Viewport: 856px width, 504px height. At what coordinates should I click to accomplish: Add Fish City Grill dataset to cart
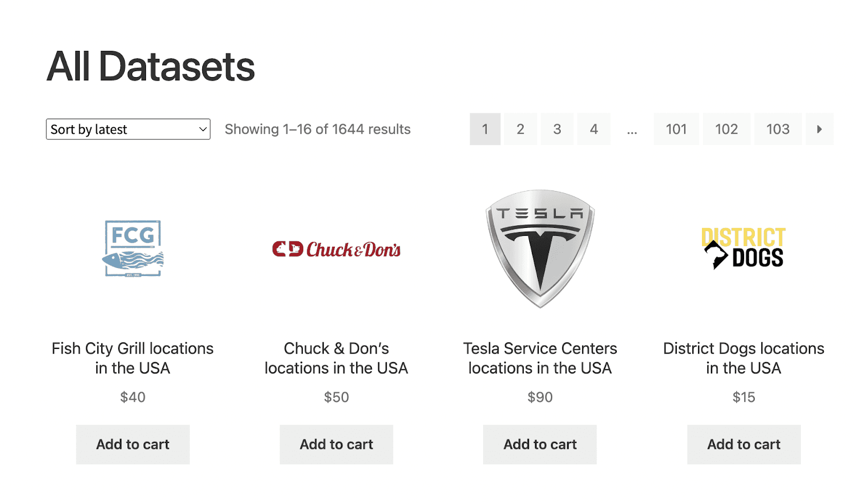(x=133, y=445)
